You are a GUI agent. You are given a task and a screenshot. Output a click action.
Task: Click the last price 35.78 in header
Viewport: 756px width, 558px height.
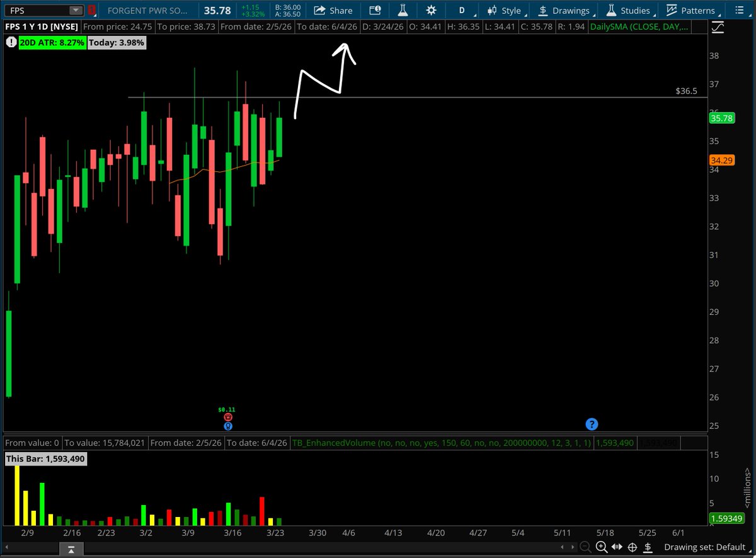(x=217, y=10)
